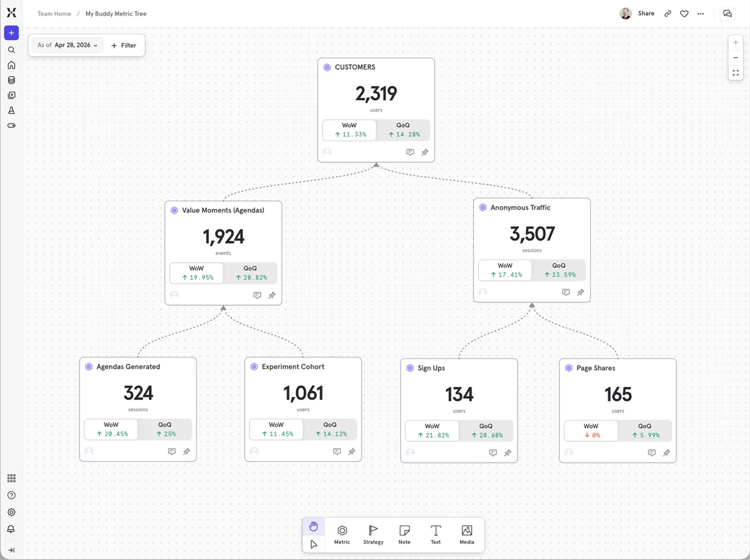Screen dimensions: 750x560
Task: Add a Metric node from toolbar
Action: pyautogui.click(x=342, y=535)
